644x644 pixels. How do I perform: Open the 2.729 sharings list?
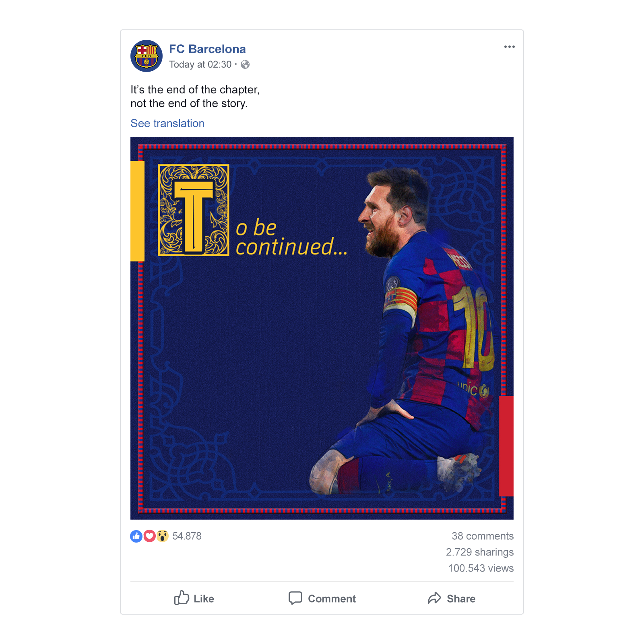point(480,552)
